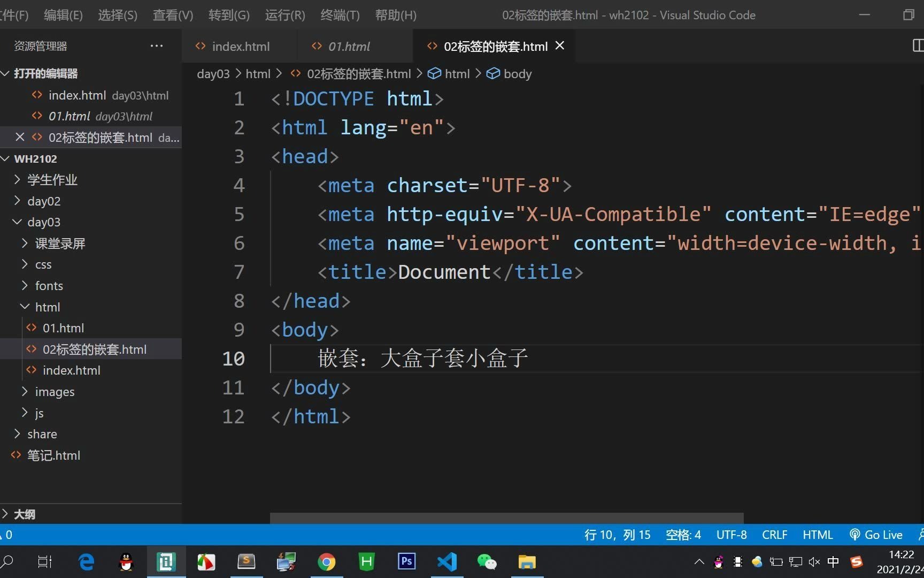This screenshot has height=578, width=924.
Task: Launch Microsoft Edge from taskbar
Action: coord(86,562)
